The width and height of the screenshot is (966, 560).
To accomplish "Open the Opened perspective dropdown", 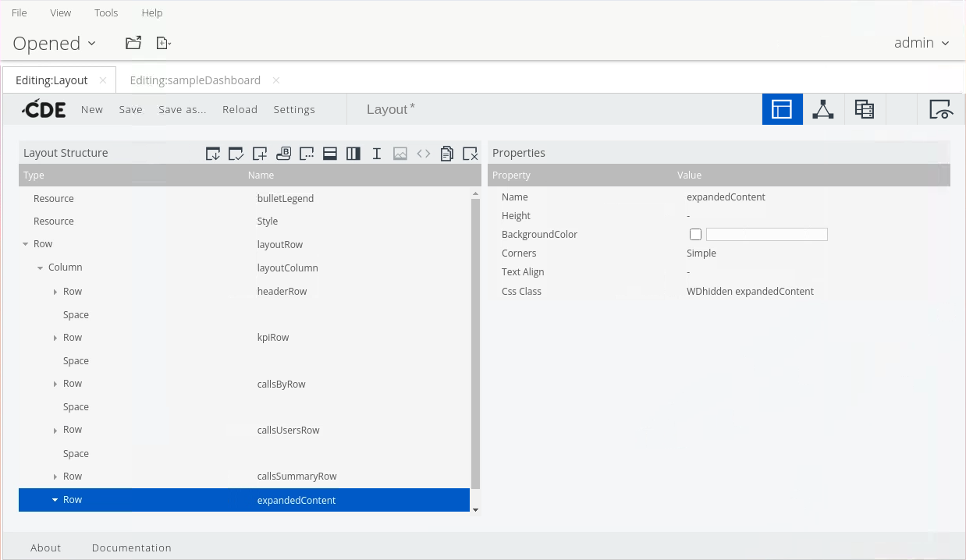I will click(x=55, y=43).
